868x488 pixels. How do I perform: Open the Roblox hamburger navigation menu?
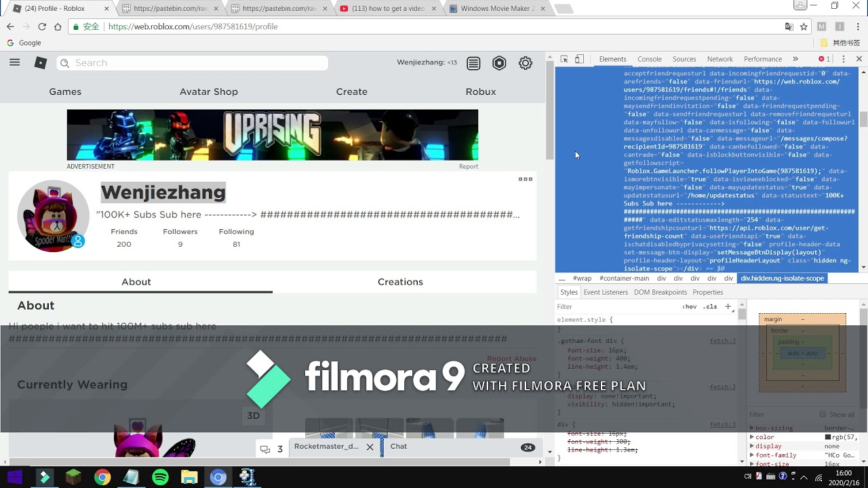pyautogui.click(x=15, y=62)
